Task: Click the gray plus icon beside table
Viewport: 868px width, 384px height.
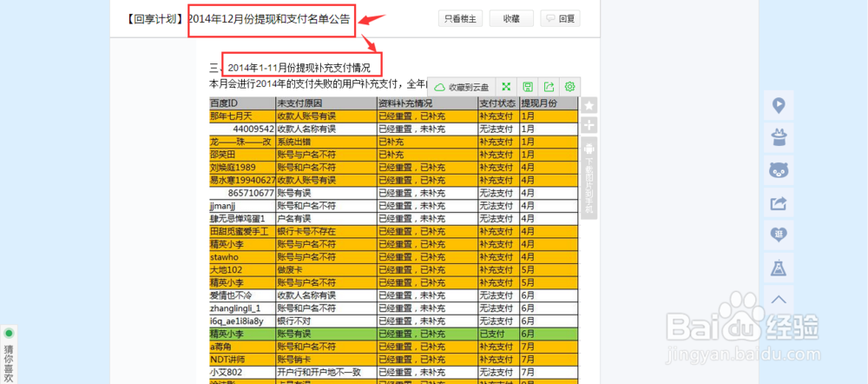Action: pos(589,125)
